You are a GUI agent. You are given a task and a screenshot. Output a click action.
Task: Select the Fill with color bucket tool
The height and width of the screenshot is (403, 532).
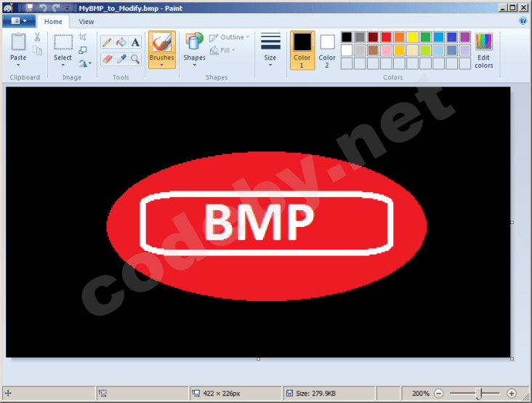pos(121,42)
